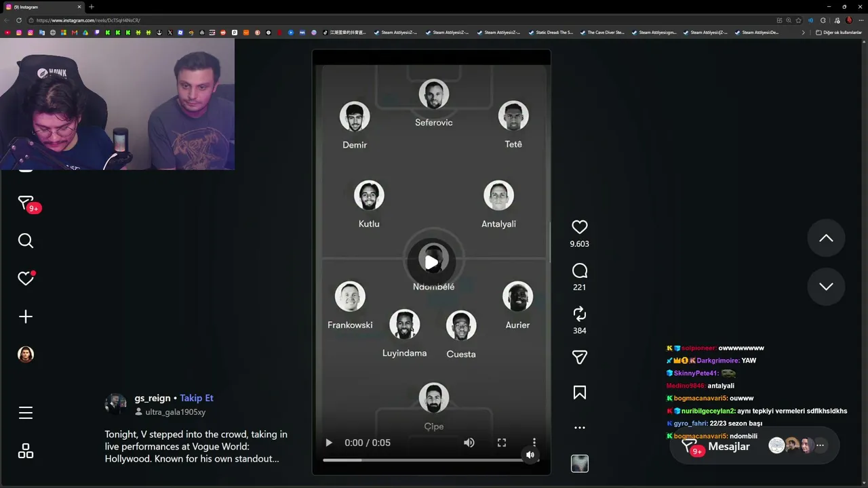The width and height of the screenshot is (868, 488).
Task: Enter fullscreen from video controls
Action: (502, 443)
